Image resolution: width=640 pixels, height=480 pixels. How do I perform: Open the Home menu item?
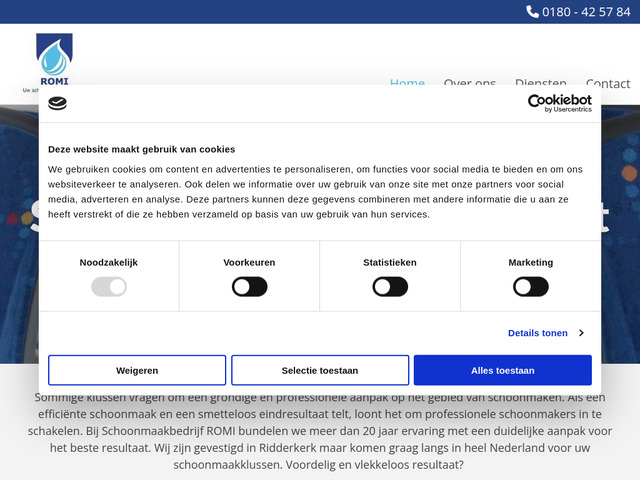point(407,84)
